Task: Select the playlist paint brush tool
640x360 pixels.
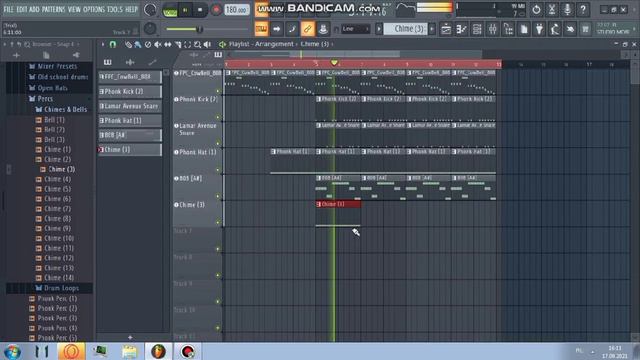Action: tap(138, 44)
